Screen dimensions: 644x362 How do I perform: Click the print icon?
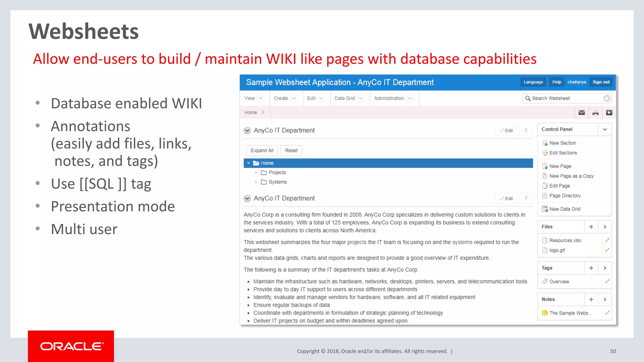coord(596,112)
